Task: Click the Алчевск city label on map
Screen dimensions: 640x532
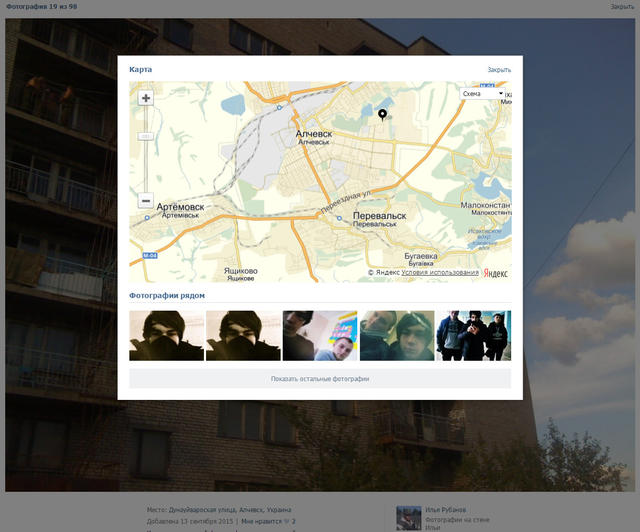Action: (314, 134)
